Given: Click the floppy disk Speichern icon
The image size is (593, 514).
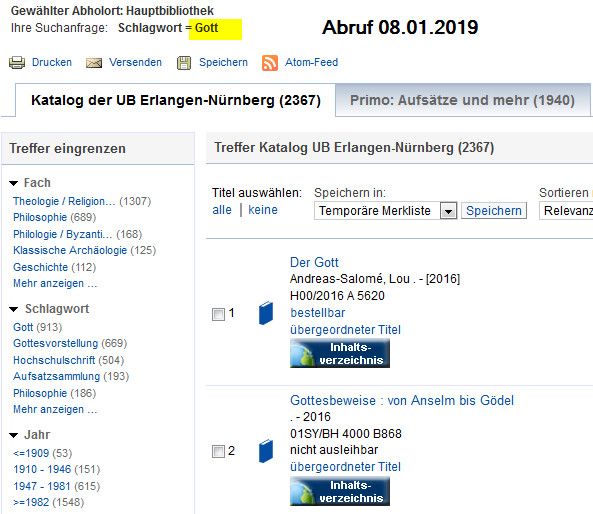Looking at the screenshot, I should coord(184,63).
